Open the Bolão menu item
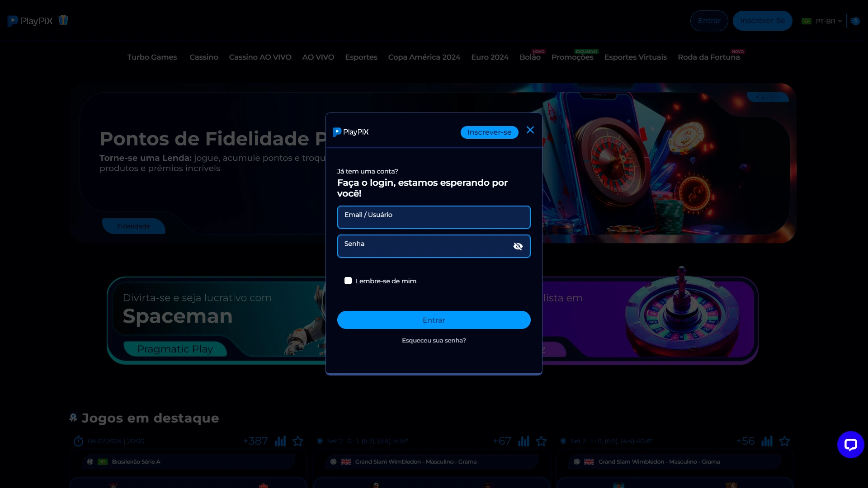868x488 pixels. point(530,57)
